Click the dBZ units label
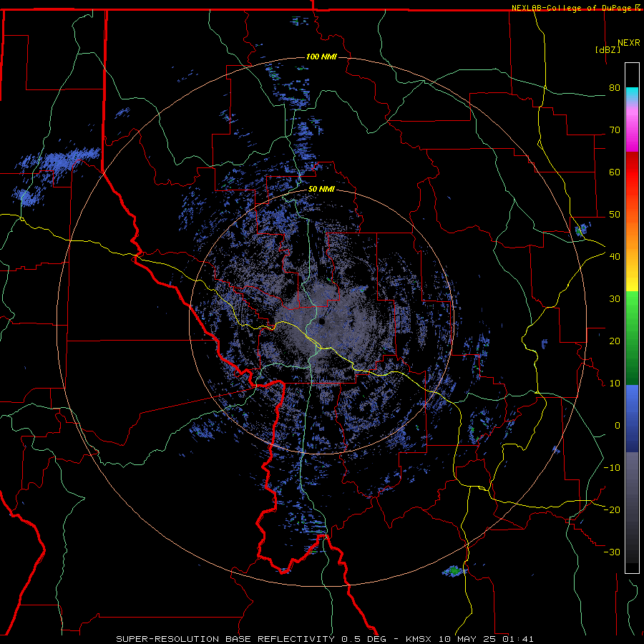This screenshot has width=644, height=644. [608, 50]
